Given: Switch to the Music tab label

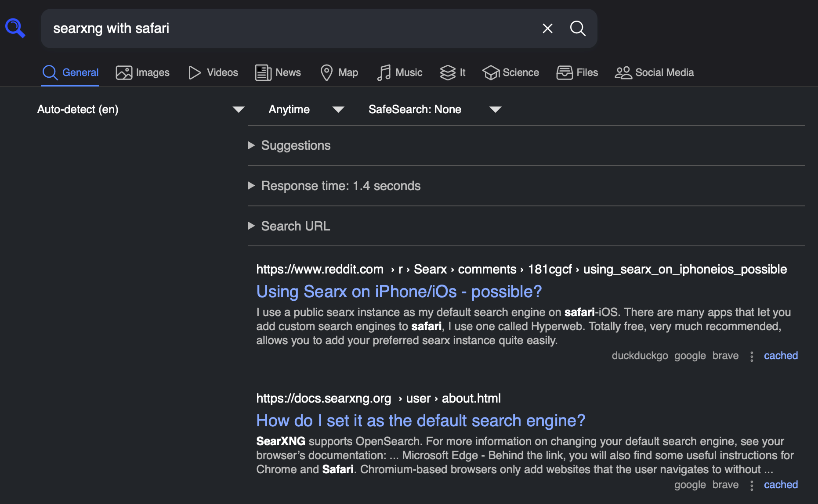Looking at the screenshot, I should 409,72.
